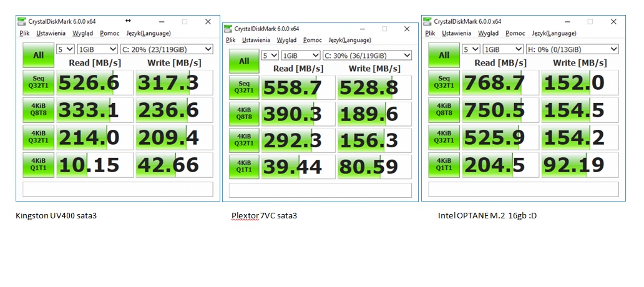The height and width of the screenshot is (287, 644).
Task: Open drive dropdown showing H: 0% (0/13GiB)
Action: (572, 49)
